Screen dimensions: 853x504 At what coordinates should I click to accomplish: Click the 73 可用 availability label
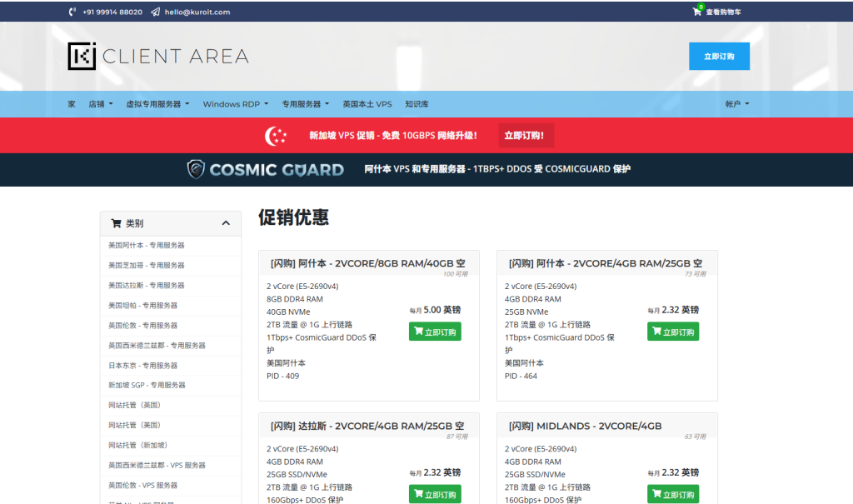pyautogui.click(x=696, y=274)
